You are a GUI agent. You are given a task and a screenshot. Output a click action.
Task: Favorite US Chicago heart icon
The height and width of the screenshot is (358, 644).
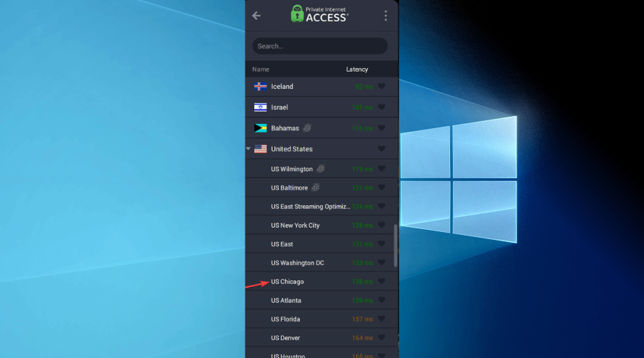tap(381, 281)
